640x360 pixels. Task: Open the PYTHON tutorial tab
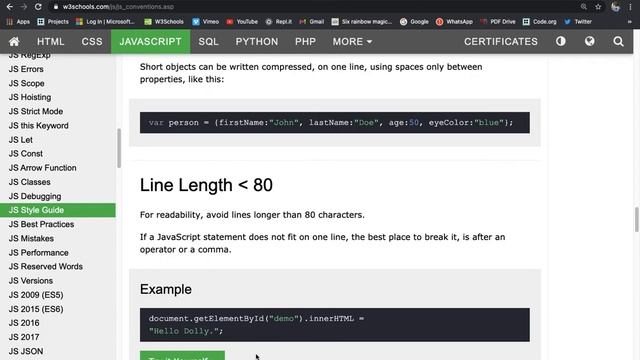[x=257, y=41]
